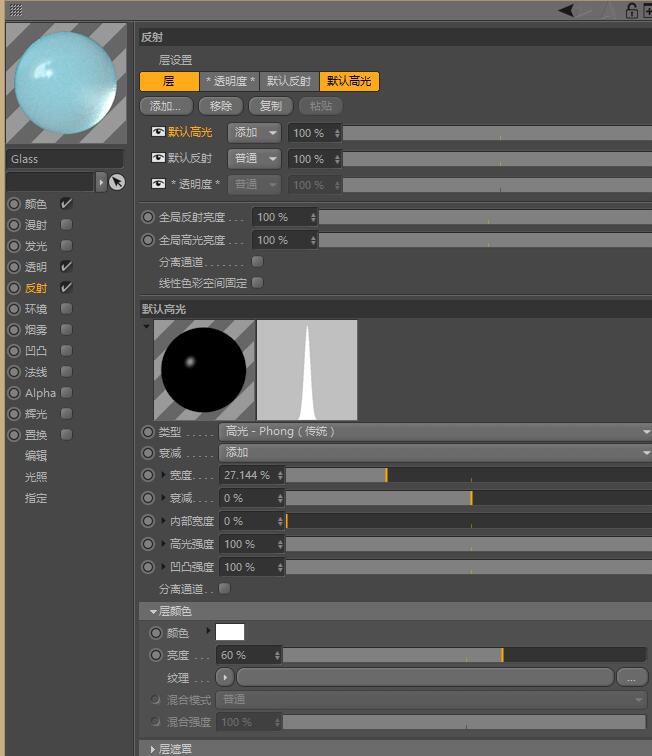
Task: Click the 亮度 brightness slider
Action: (464, 655)
